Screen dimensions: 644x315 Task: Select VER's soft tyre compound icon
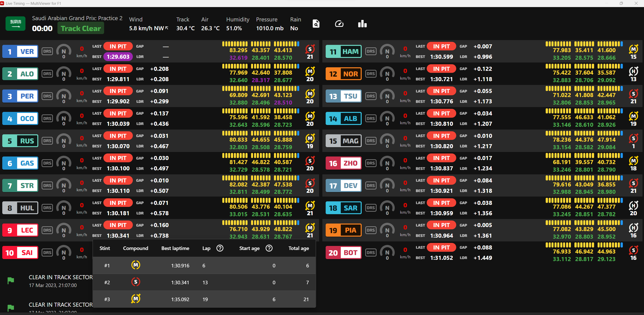pos(310,49)
